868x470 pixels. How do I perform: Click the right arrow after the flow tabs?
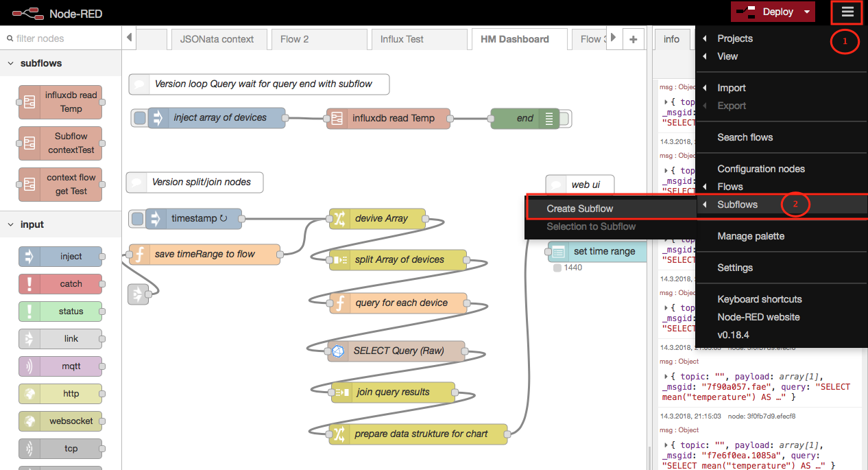coord(613,38)
